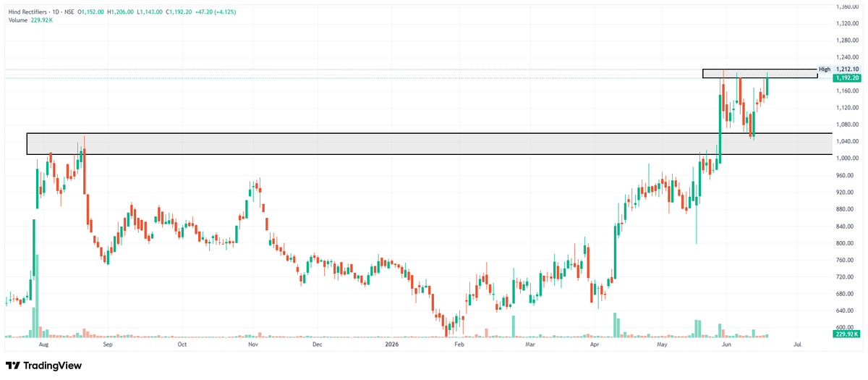The image size is (868, 380).
Task: Click the Sep time axis label
Action: click(108, 346)
